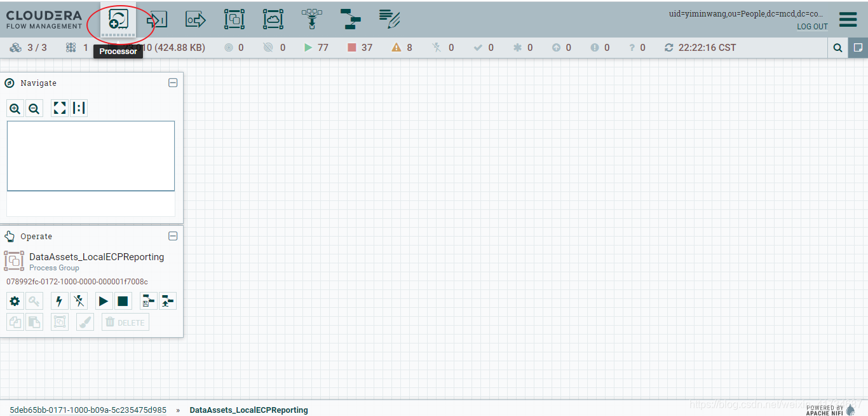868x416 pixels.
Task: Fit the flow to the screen
Action: 60,109
